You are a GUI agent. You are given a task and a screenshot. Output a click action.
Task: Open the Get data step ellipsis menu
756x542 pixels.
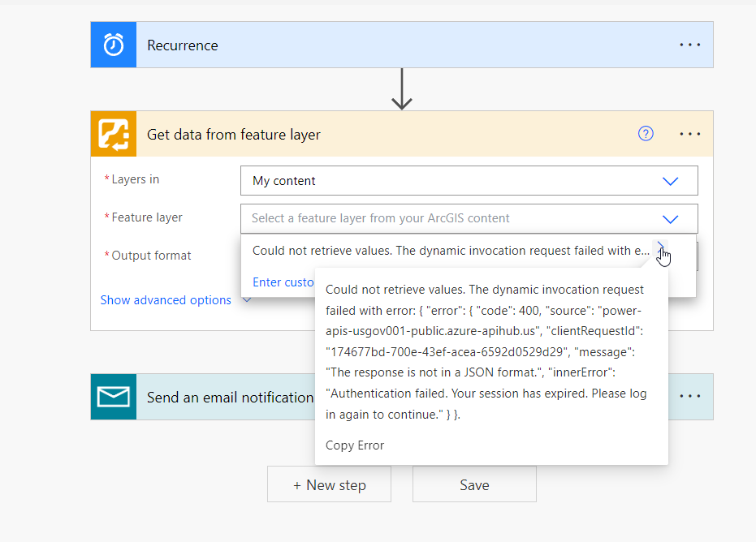tap(689, 135)
